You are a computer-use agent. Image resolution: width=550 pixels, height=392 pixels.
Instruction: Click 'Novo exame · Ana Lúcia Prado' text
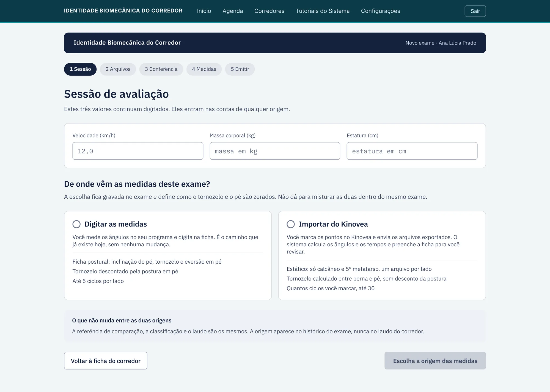[441, 43]
